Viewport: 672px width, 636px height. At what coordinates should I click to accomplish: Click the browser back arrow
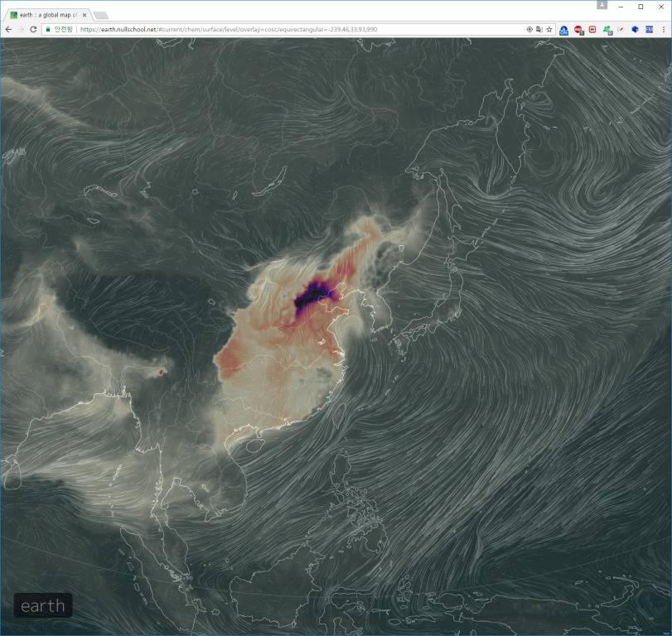(x=8, y=29)
